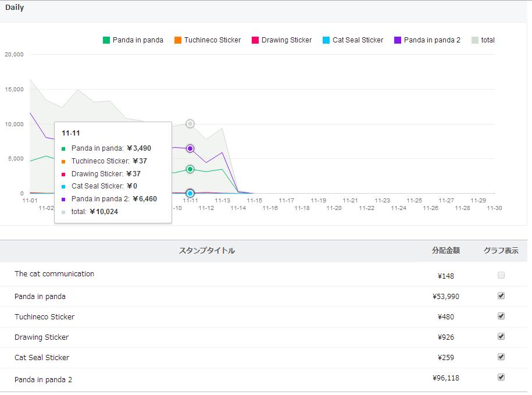The image size is (532, 395).
Task: Click the 分配金額 column header
Action: pos(446,251)
